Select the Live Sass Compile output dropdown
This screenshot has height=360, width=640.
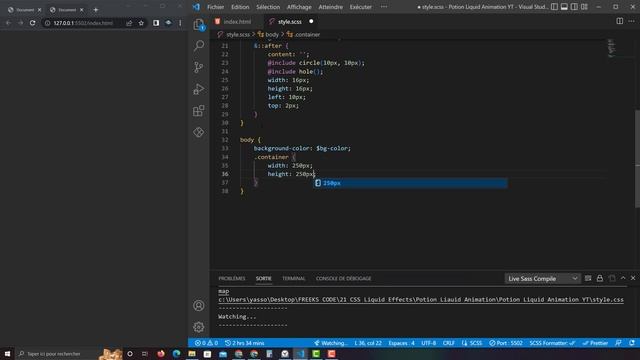click(542, 278)
